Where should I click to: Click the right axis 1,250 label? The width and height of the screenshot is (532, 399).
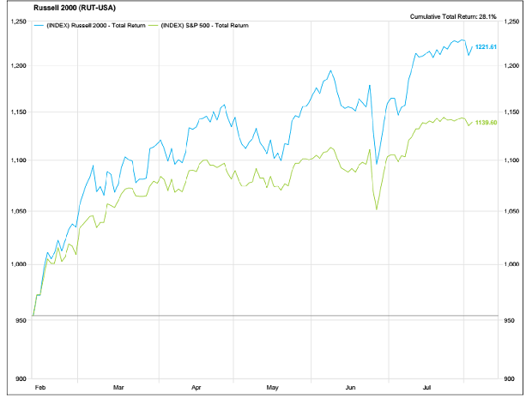[x=511, y=21]
